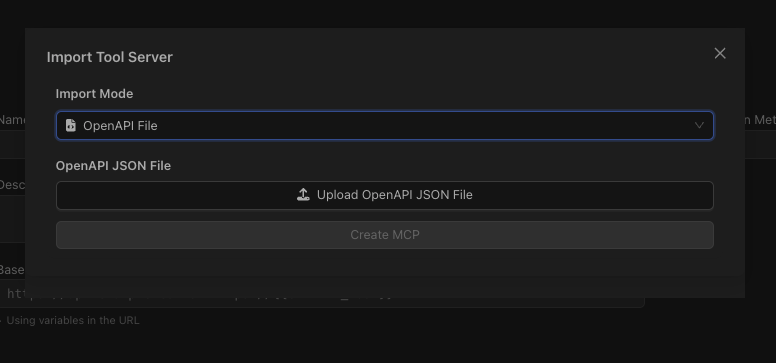776x363 pixels.
Task: Close the Import Tool Server dialog
Action: [720, 53]
